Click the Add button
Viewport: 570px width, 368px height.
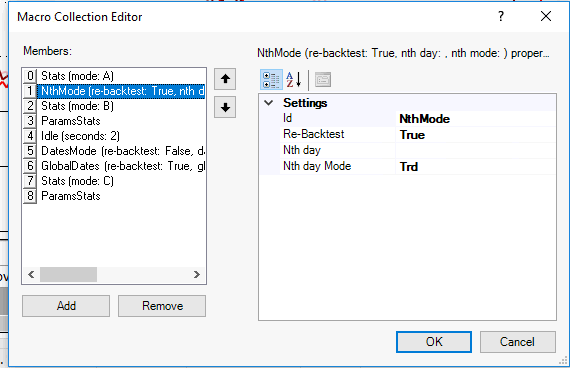(x=66, y=306)
